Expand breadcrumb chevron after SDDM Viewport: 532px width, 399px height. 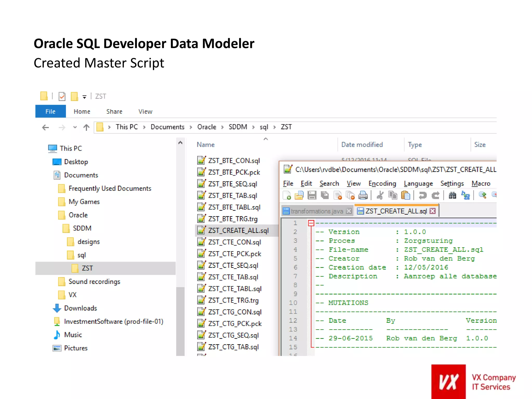coord(253,127)
